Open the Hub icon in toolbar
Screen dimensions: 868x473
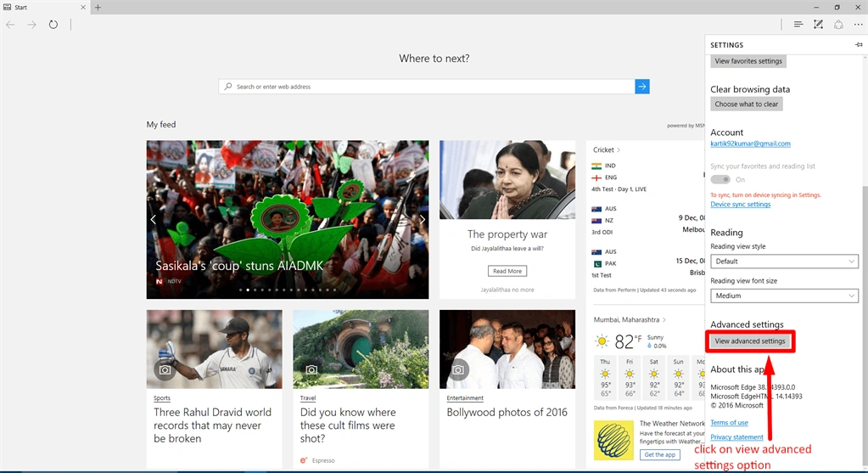[x=798, y=25]
